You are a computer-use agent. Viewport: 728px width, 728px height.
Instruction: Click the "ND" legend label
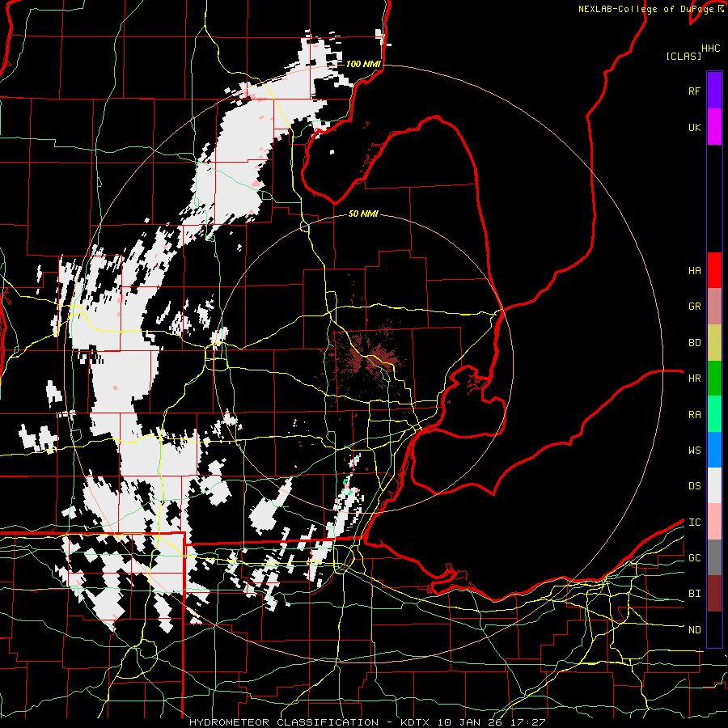pyautogui.click(x=694, y=630)
